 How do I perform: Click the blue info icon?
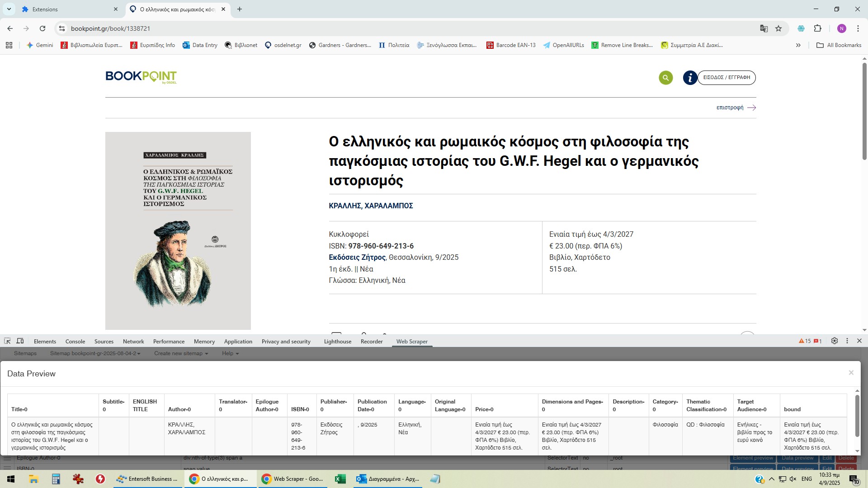tap(690, 78)
